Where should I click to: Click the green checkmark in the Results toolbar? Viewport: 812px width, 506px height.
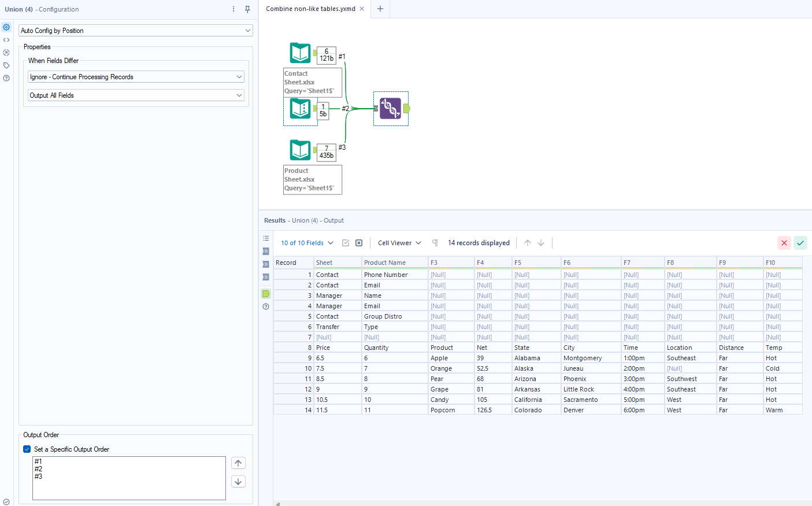pyautogui.click(x=800, y=243)
